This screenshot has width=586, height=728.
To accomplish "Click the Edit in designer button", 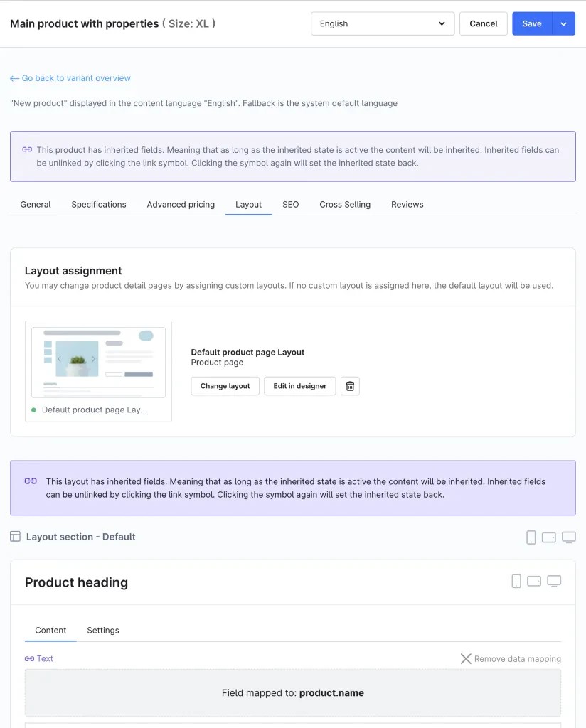I will pyautogui.click(x=299, y=386).
